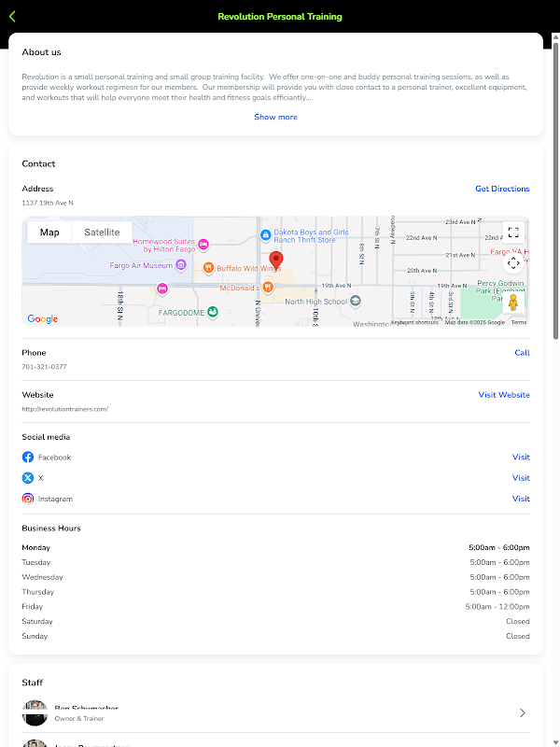Image resolution: width=560 pixels, height=747 pixels.
Task: Click phone number 701-321-0377
Action: (x=44, y=367)
